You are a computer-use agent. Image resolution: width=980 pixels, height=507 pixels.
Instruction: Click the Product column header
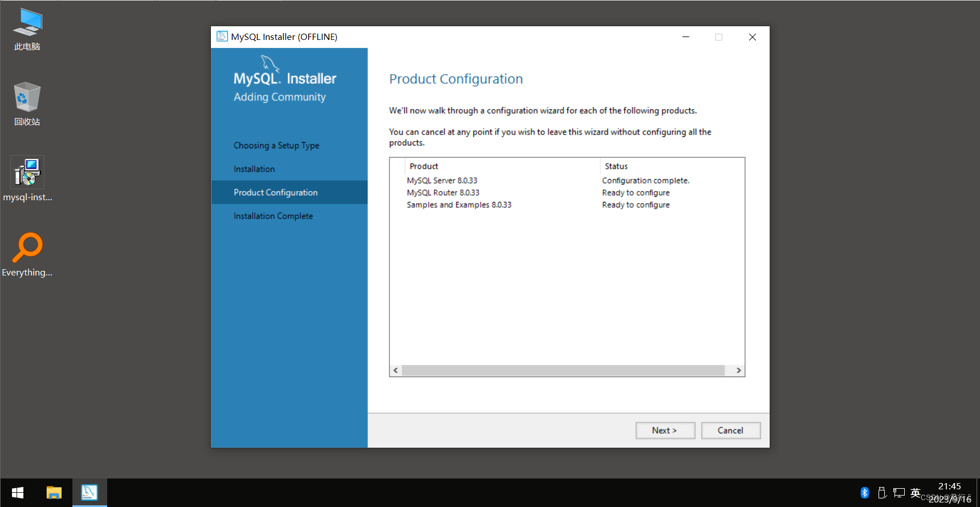tap(502, 166)
